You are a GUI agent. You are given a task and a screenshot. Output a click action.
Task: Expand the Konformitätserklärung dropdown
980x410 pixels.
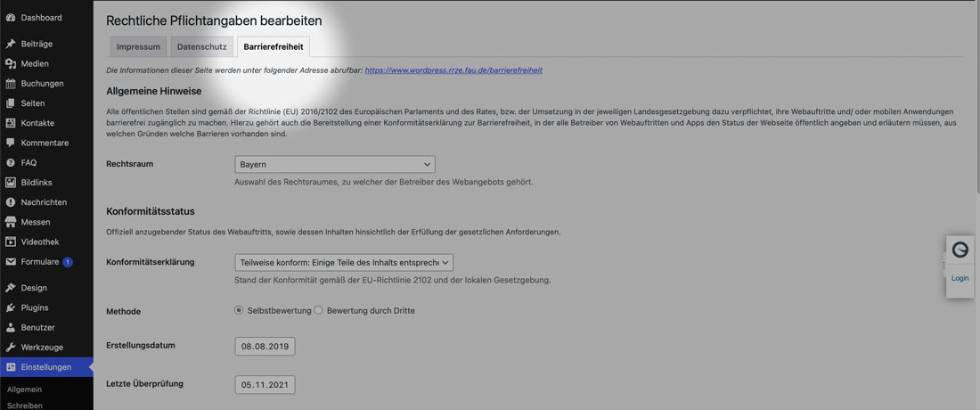344,262
